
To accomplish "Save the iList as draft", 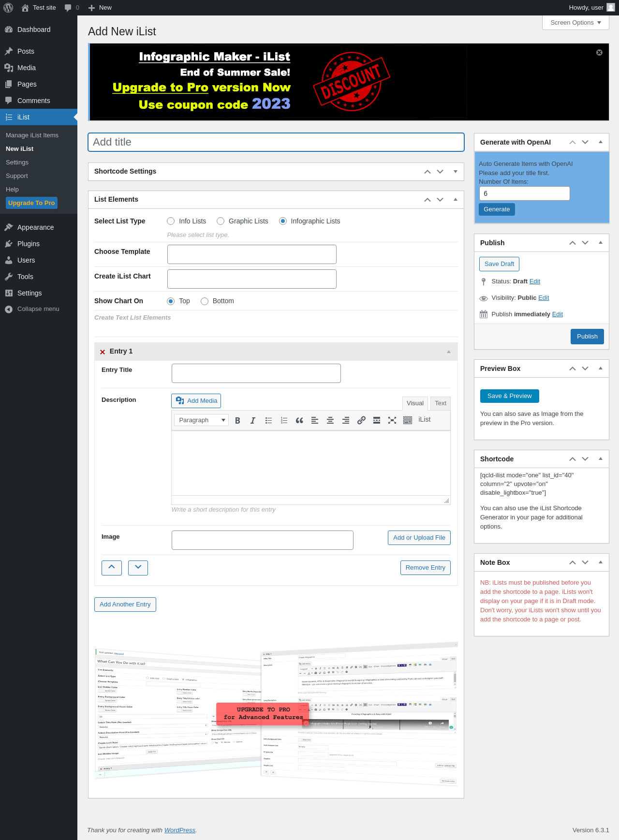I will point(499,264).
